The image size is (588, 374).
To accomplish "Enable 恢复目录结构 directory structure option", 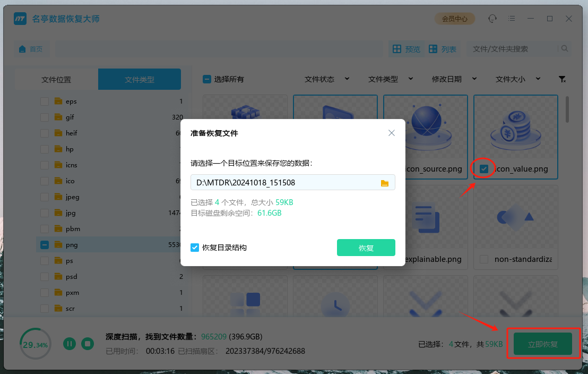I will [x=195, y=247].
